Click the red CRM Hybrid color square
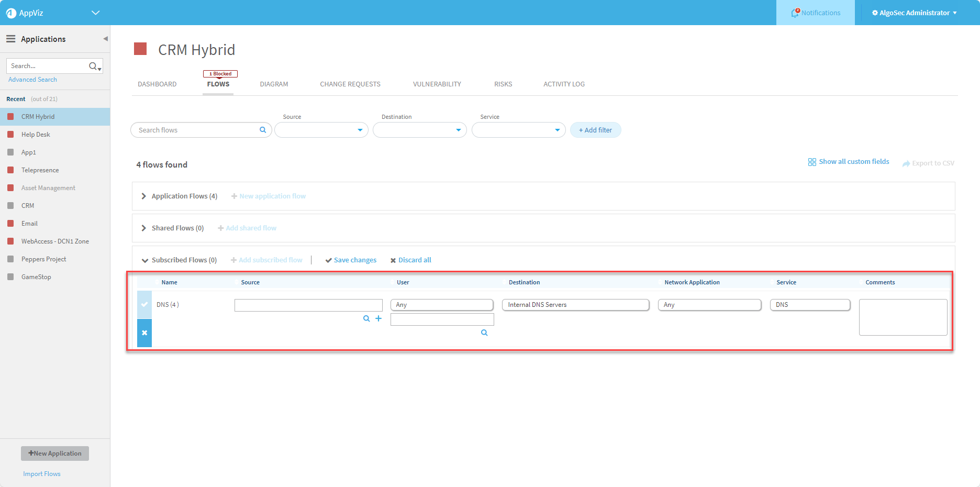 pos(140,49)
